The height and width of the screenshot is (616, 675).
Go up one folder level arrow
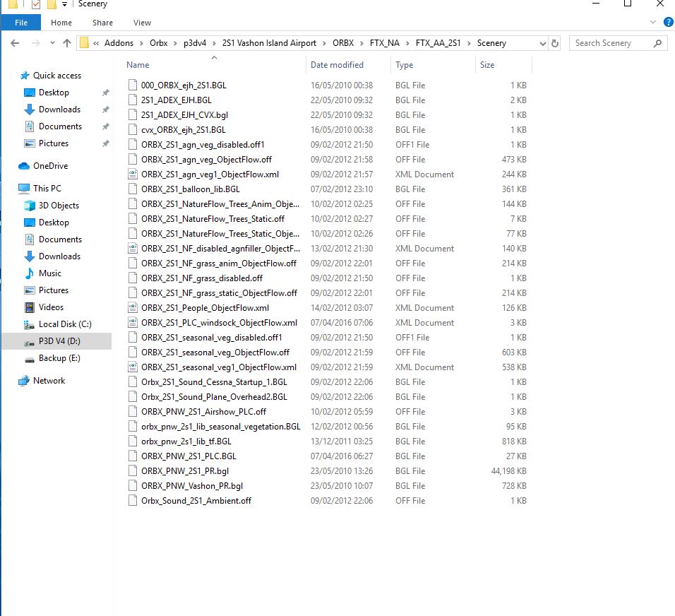point(67,43)
